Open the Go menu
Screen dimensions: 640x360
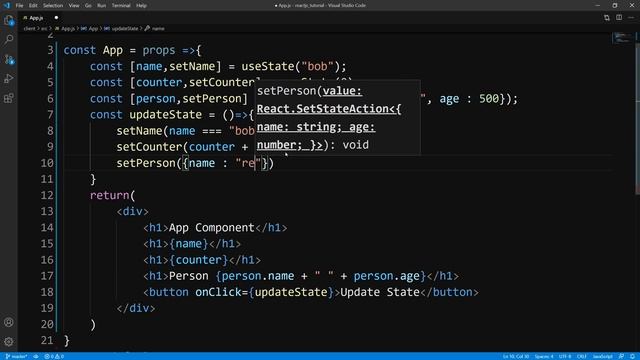coord(88,5)
